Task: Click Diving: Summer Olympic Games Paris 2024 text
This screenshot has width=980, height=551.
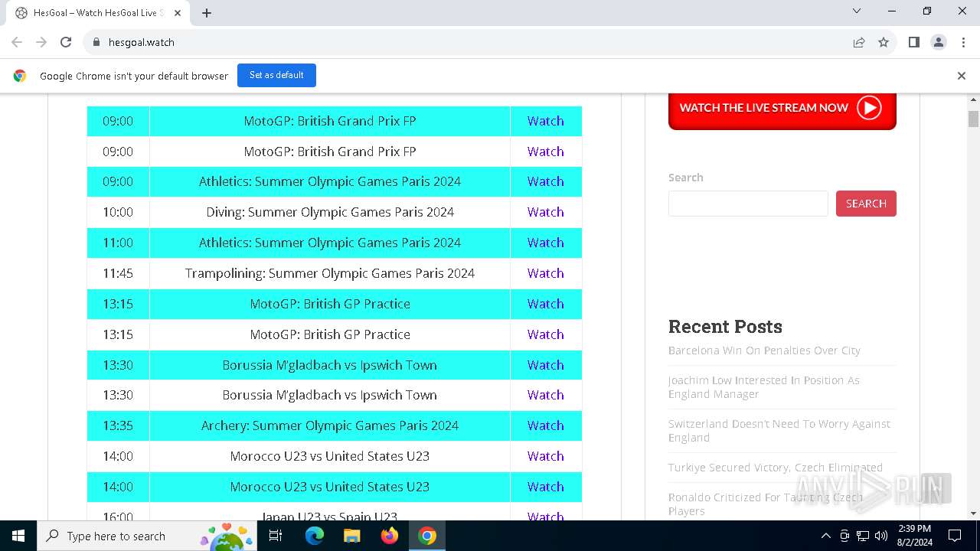Action: (x=330, y=212)
